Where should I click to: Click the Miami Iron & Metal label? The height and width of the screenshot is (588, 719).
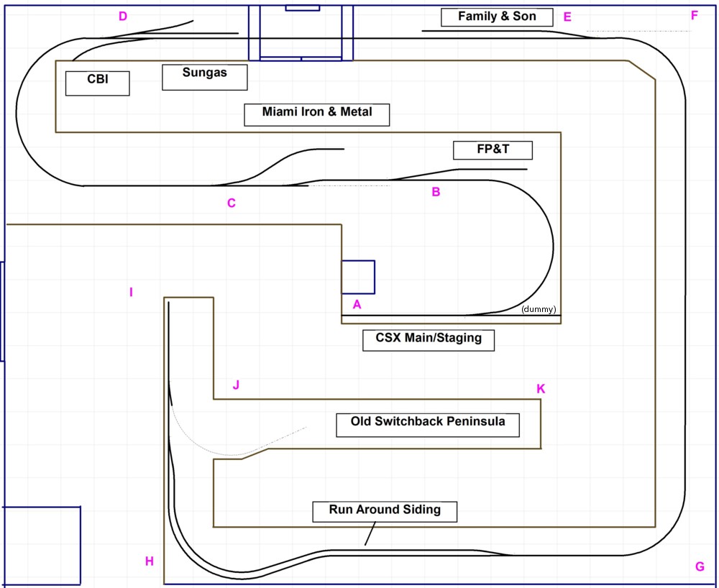coord(317,114)
